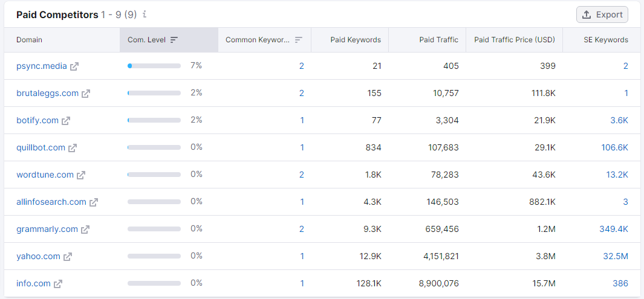The image size is (644, 299).
Task: Open the info.com domain link
Action: tap(34, 283)
